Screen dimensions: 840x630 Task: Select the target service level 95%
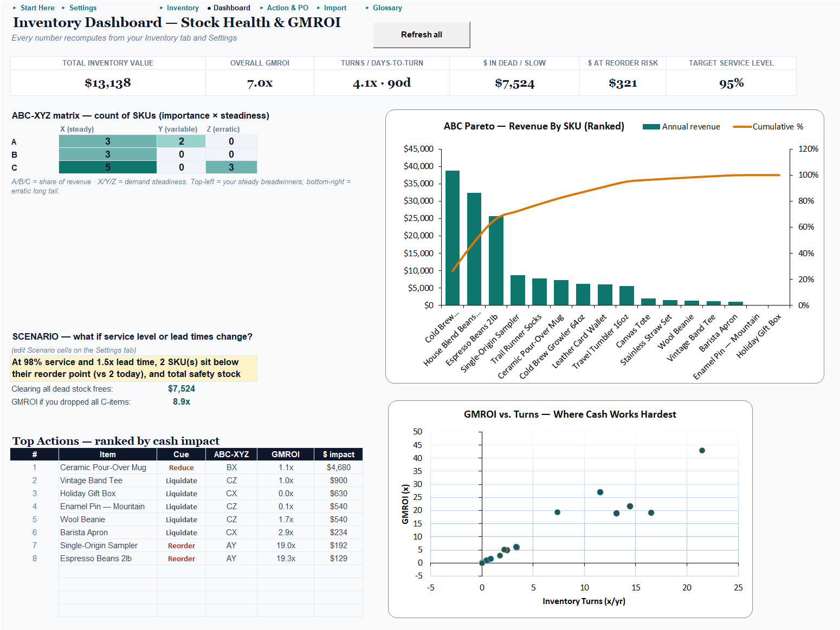click(732, 83)
